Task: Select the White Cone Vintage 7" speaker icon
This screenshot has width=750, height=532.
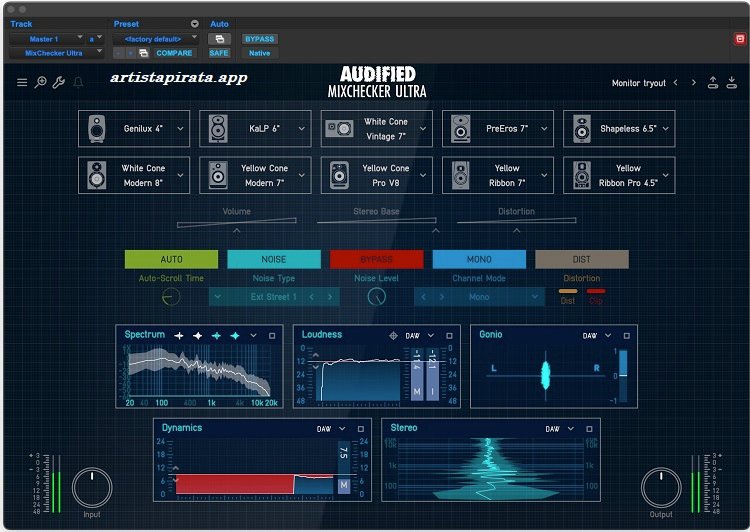Action: click(x=339, y=128)
